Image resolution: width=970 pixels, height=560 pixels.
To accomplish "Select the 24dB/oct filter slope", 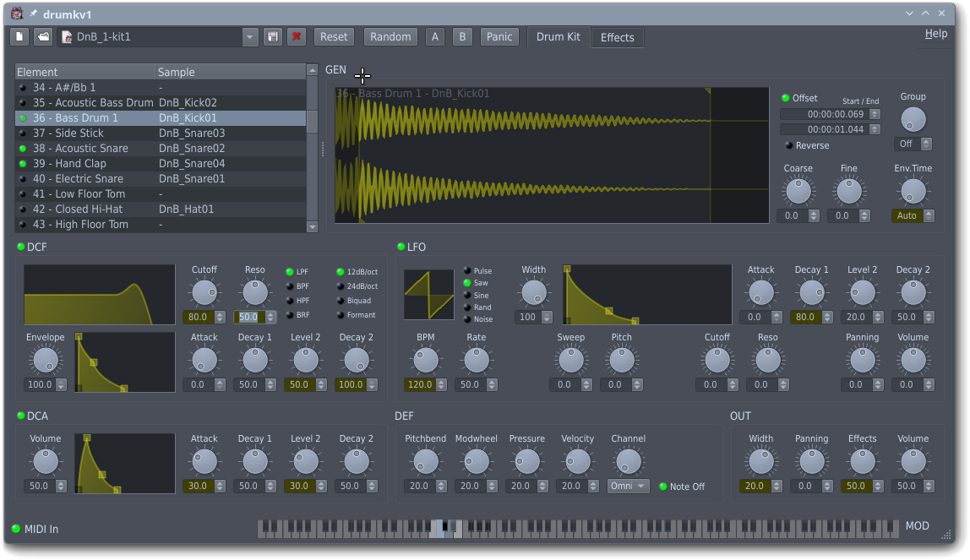I will (357, 286).
